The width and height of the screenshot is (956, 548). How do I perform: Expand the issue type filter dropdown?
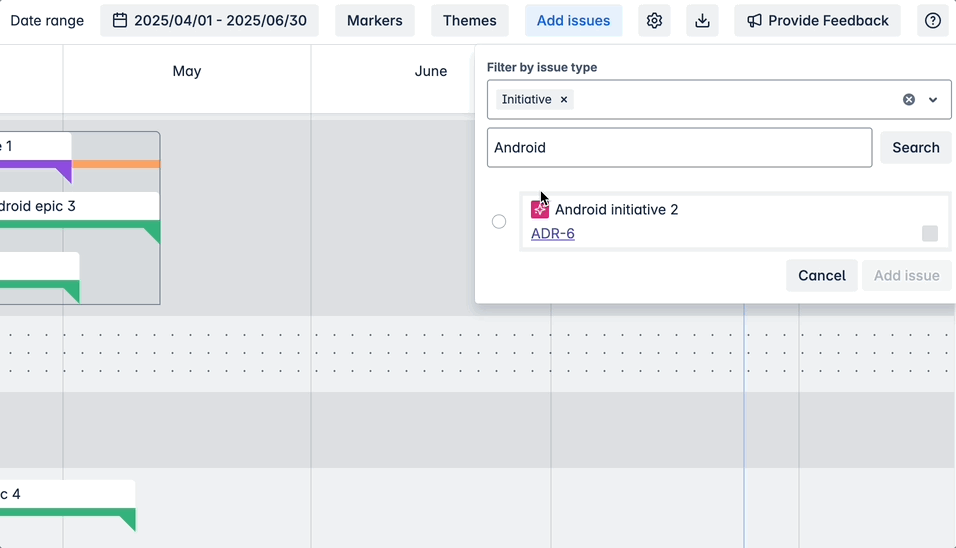coord(933,100)
